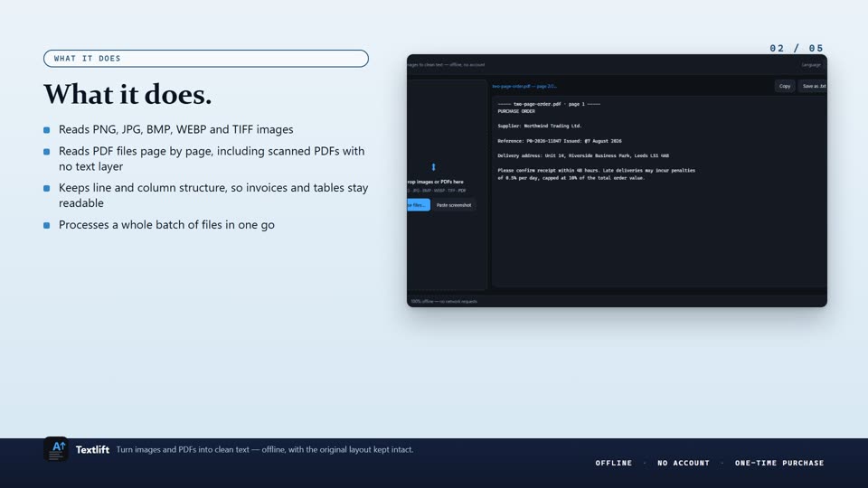Click the '100% offline' status bar text

pyautogui.click(x=443, y=302)
